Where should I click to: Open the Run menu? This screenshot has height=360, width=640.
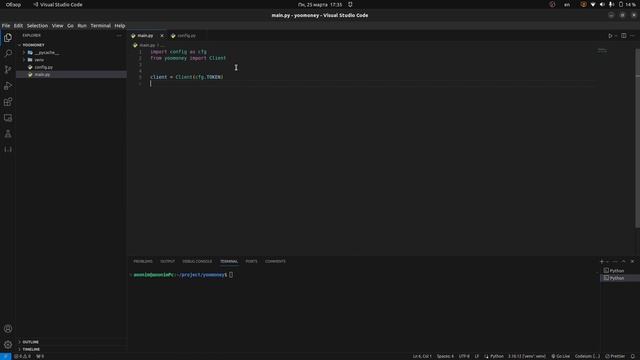82,26
